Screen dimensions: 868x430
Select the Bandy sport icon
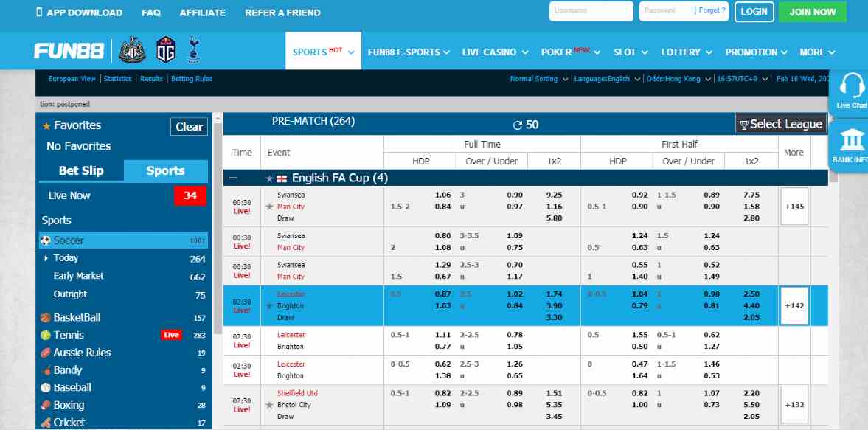pos(46,370)
